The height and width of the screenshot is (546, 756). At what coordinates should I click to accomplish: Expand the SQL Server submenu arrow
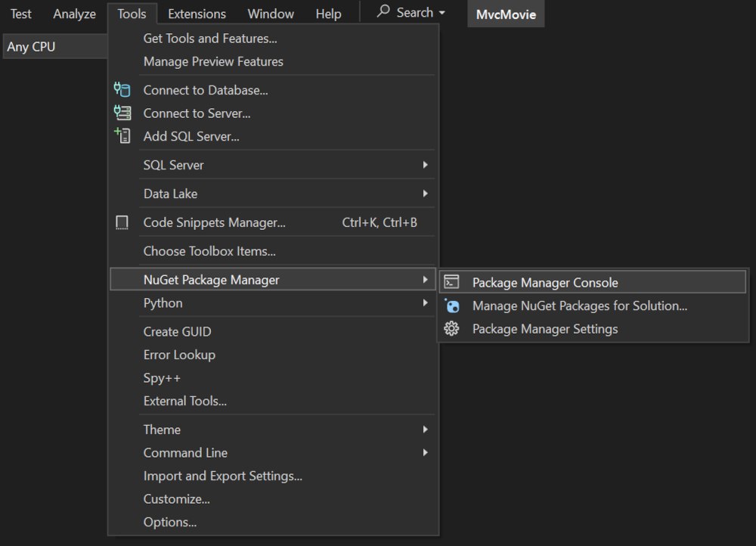[426, 165]
